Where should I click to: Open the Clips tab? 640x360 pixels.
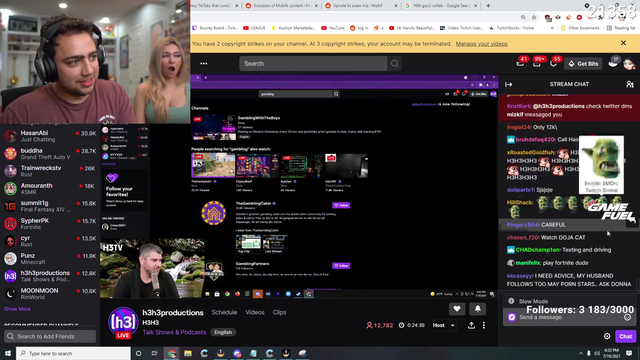point(279,312)
